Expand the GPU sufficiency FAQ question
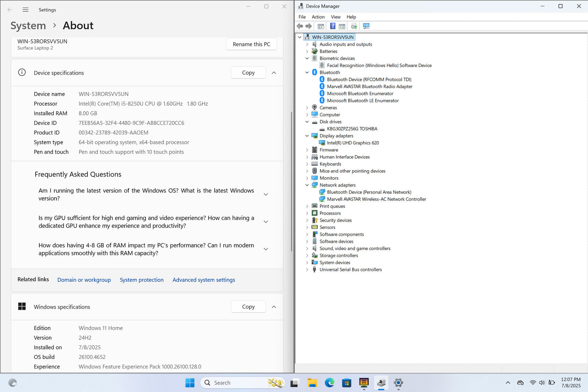Viewport: 588px width, 392px height. (x=266, y=222)
